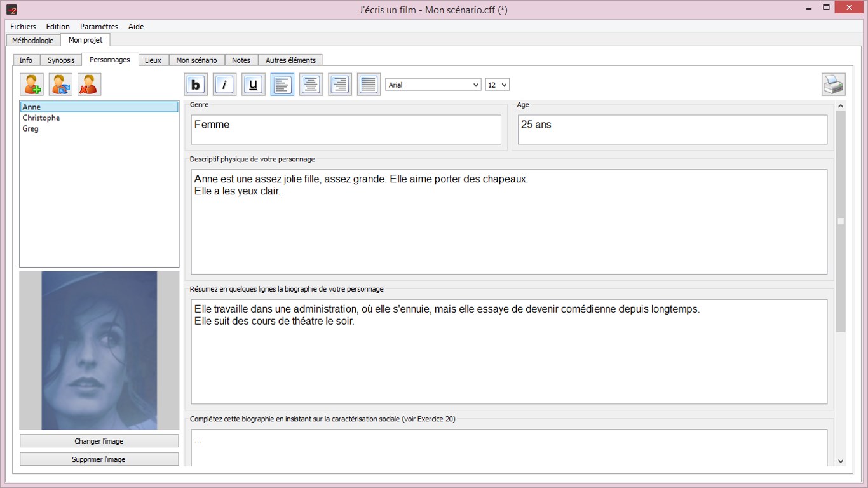Click the Supprimer l'image button
The image size is (868, 488).
coord(99,459)
